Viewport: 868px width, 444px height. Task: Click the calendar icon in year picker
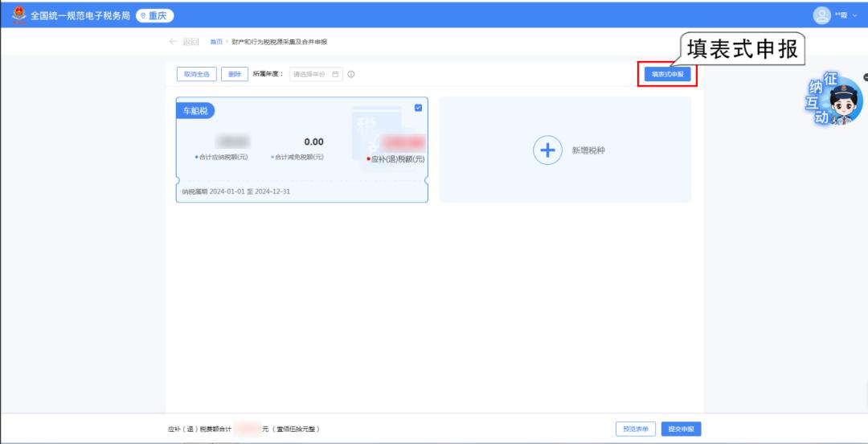tap(335, 74)
